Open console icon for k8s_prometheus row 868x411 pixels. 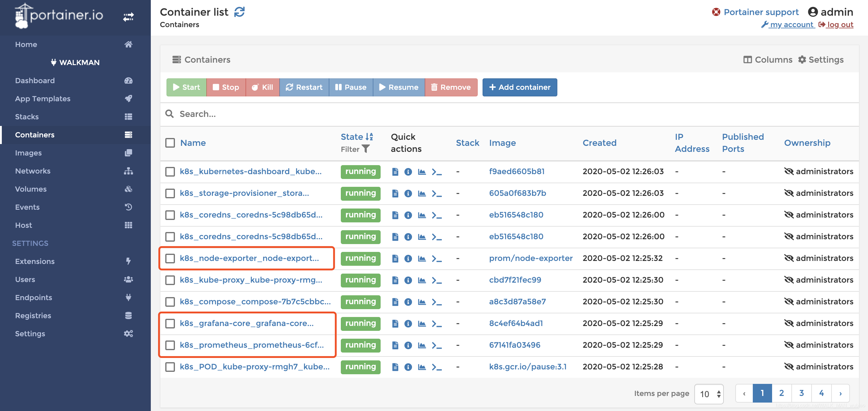[x=437, y=345]
